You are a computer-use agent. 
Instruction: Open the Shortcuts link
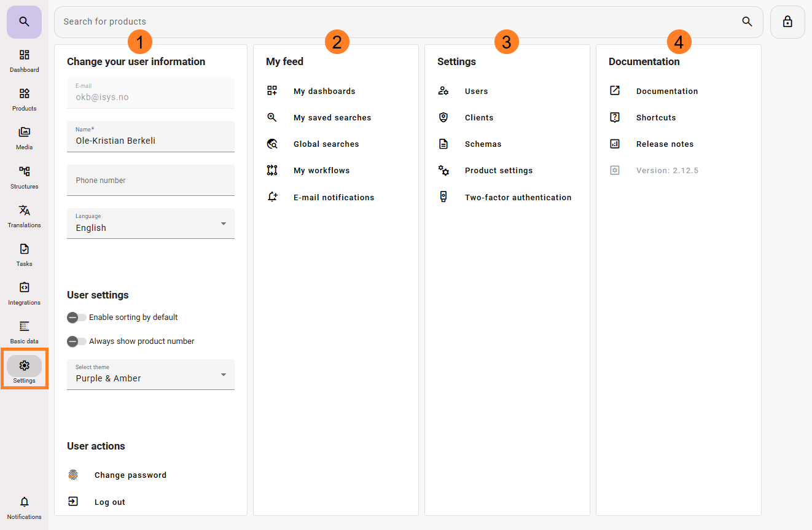click(656, 117)
